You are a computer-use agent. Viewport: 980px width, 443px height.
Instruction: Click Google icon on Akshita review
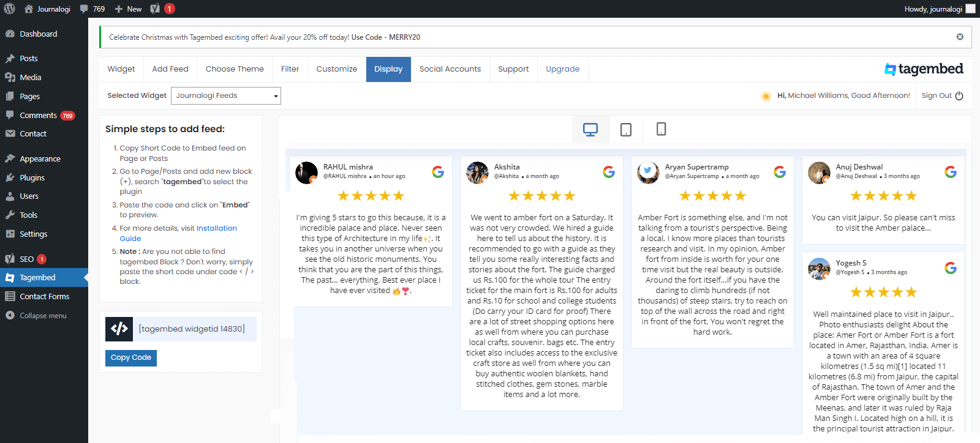[609, 172]
